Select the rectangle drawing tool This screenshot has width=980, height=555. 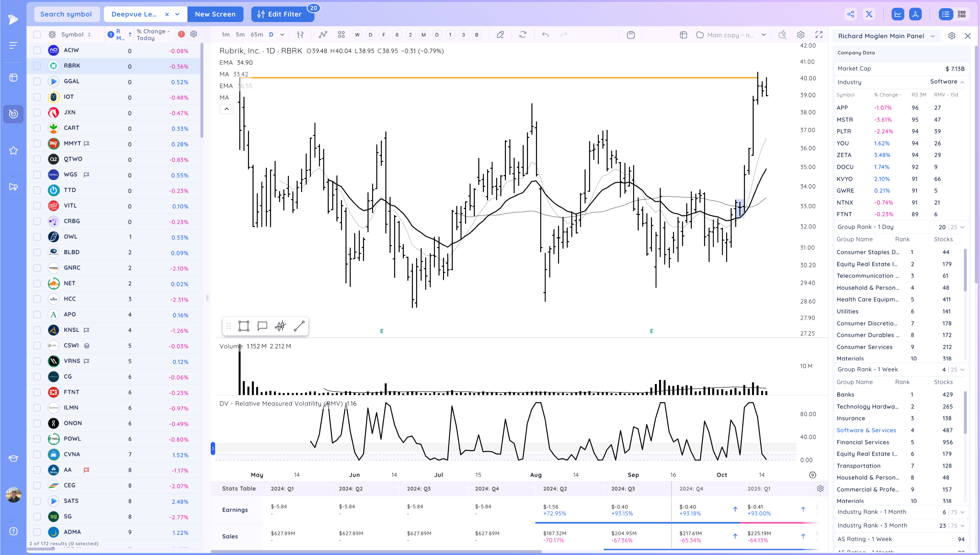pyautogui.click(x=244, y=326)
